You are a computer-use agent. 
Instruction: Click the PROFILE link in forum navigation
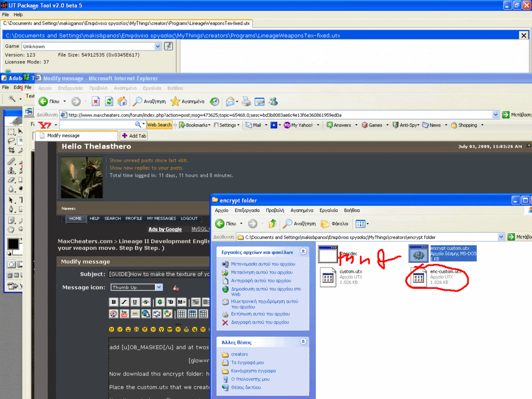point(134,218)
